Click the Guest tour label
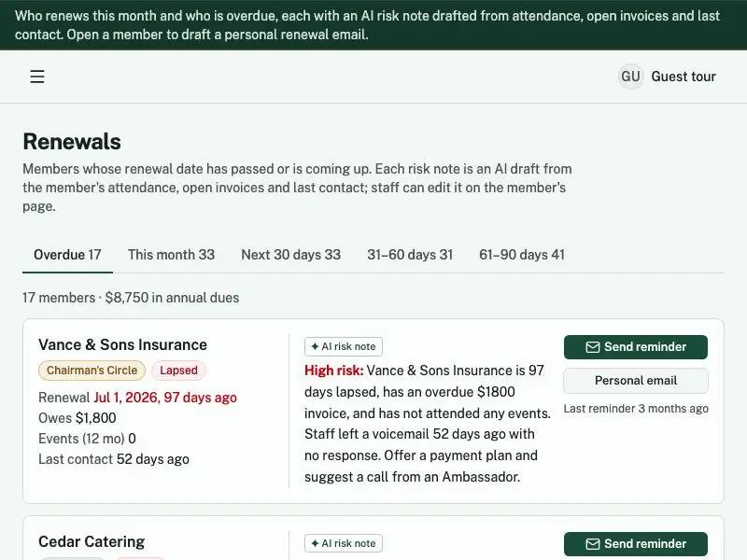747x560 pixels. pyautogui.click(x=684, y=77)
